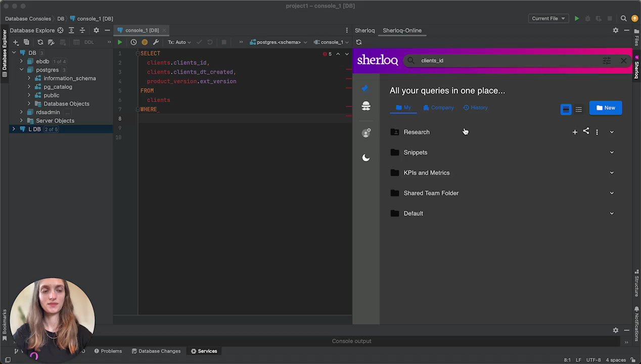641x364 pixels.
Task: Open Database Explorer gear settings
Action: (x=96, y=30)
